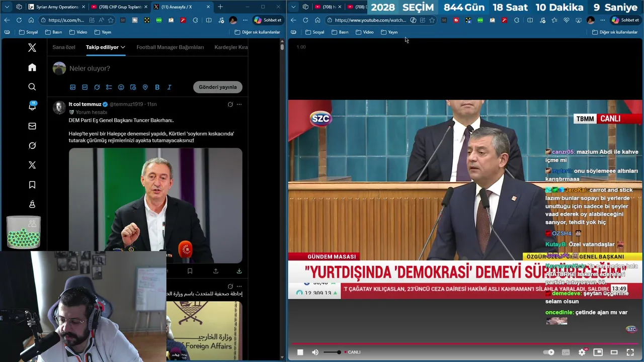Open Video bookmarks folder in right browser
The width and height of the screenshot is (644, 362).
(x=364, y=32)
